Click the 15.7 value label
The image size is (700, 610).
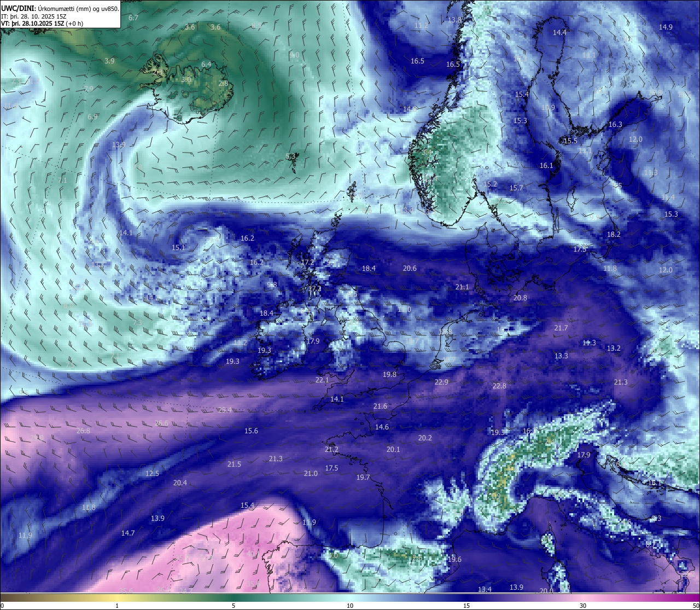pos(516,188)
